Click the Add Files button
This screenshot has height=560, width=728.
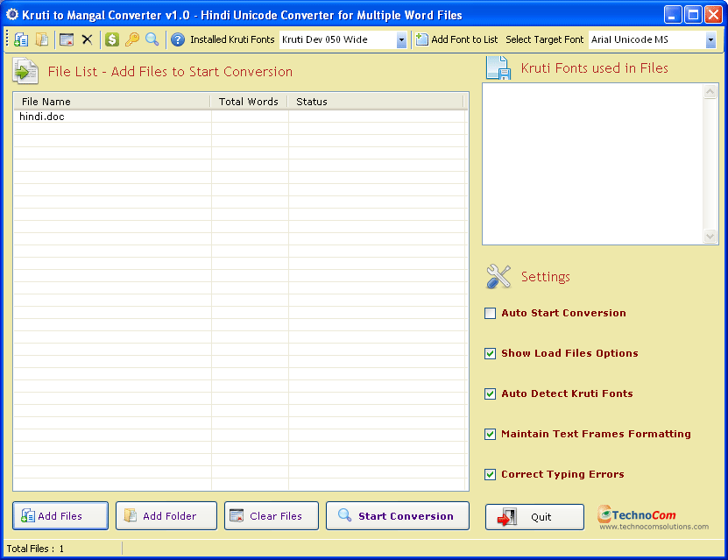click(60, 516)
